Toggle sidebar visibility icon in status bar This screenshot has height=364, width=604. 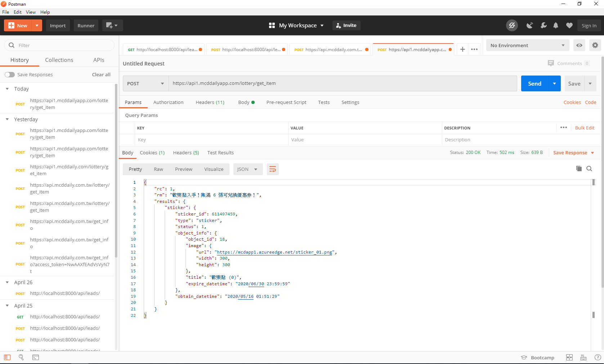point(7,357)
